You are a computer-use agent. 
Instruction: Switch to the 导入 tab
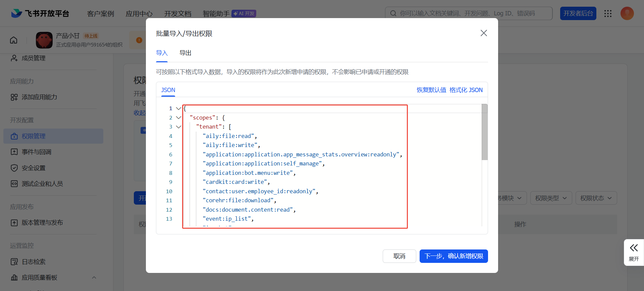[x=162, y=53]
